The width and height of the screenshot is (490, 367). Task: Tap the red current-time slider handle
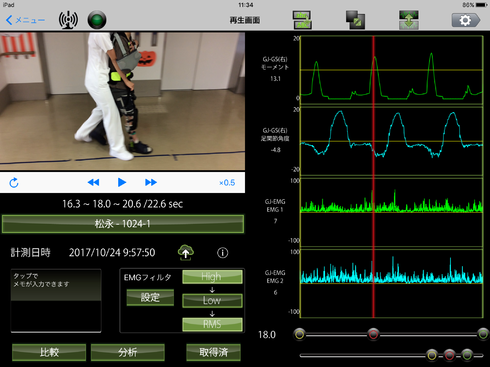coord(373,334)
